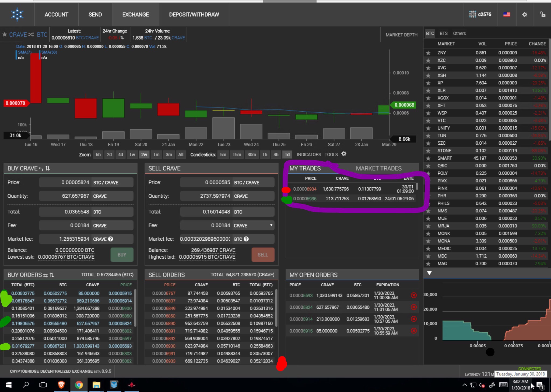Viewport: 551px width, 392px height.
Task: Swap Buy Orders panel horizontal arrows
Action: [x=45, y=275]
